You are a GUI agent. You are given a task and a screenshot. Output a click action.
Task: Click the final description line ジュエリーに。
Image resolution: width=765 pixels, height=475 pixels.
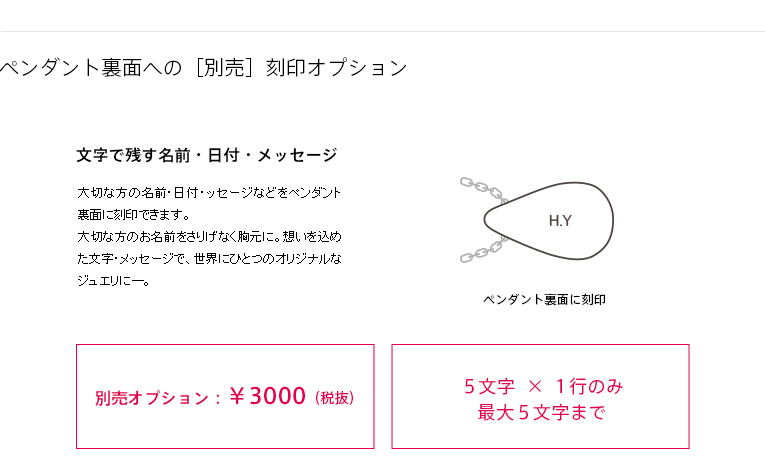click(113, 280)
